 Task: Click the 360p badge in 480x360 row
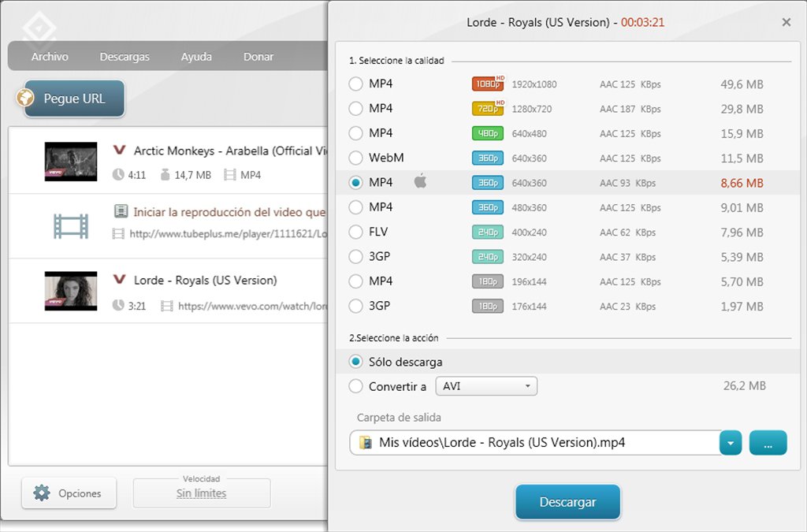point(488,207)
